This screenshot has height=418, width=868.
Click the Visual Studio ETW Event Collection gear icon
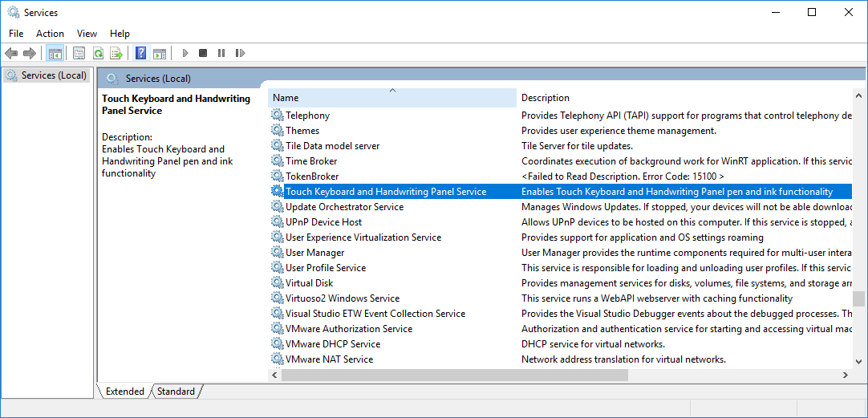point(277,314)
